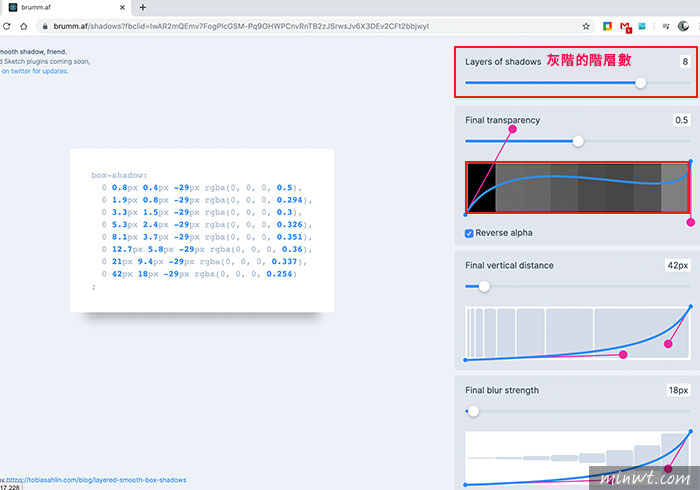
Task: Click the browser reload icon
Action: click(x=6, y=26)
